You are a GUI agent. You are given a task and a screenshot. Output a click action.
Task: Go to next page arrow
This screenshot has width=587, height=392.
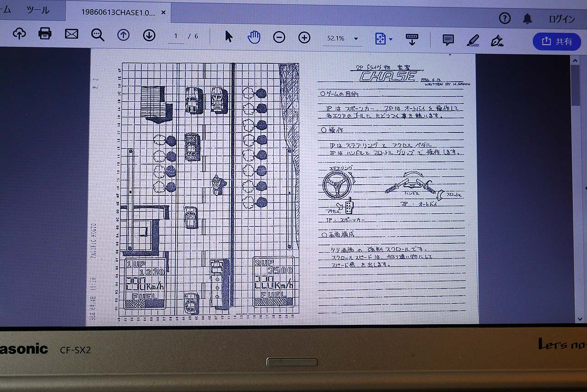(149, 35)
